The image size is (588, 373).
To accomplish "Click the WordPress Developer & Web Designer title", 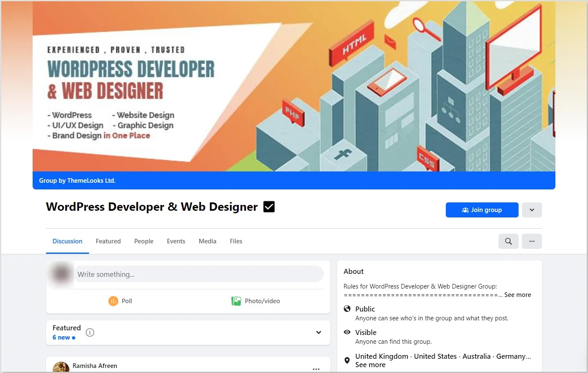I will [152, 207].
